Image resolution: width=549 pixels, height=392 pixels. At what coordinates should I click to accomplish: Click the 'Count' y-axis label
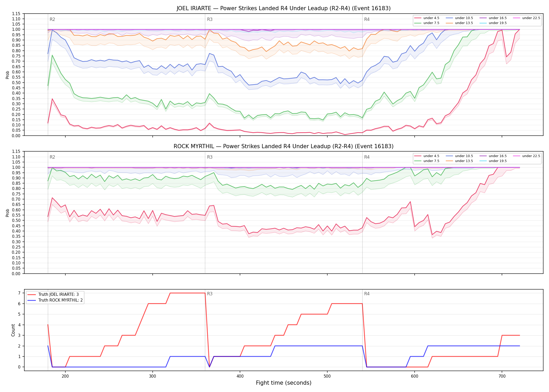click(13, 330)
